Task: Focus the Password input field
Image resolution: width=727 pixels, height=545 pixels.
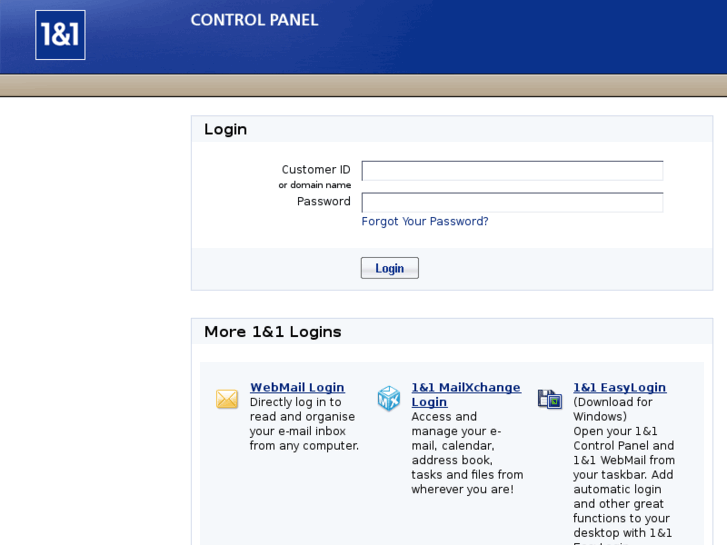Action: 512,203
